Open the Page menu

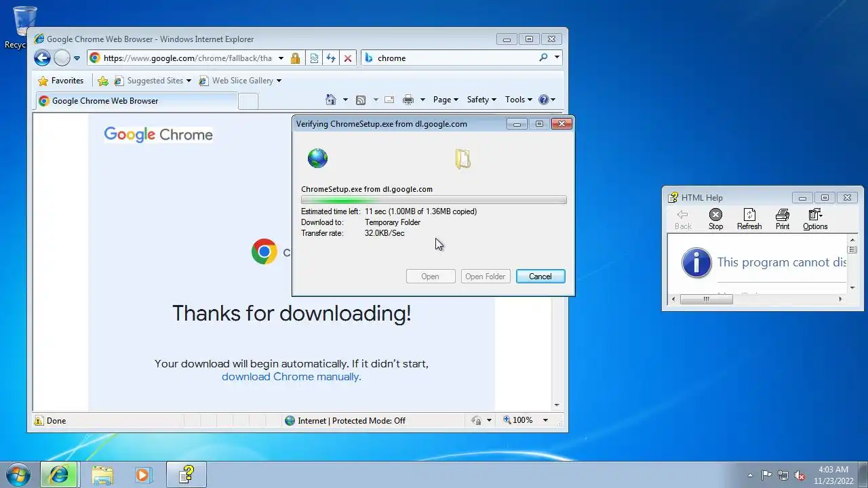point(446,100)
